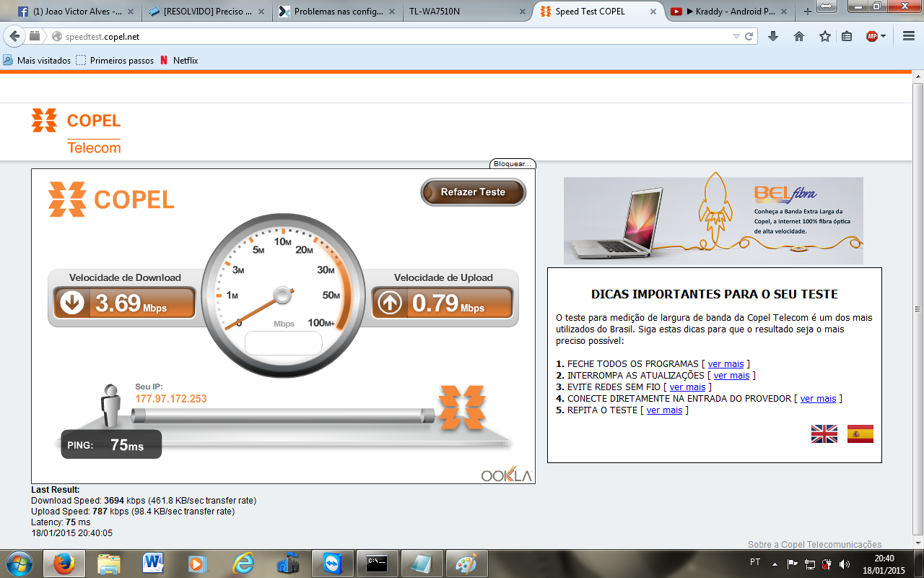Open the Windows Start menu orb

[x=18, y=564]
